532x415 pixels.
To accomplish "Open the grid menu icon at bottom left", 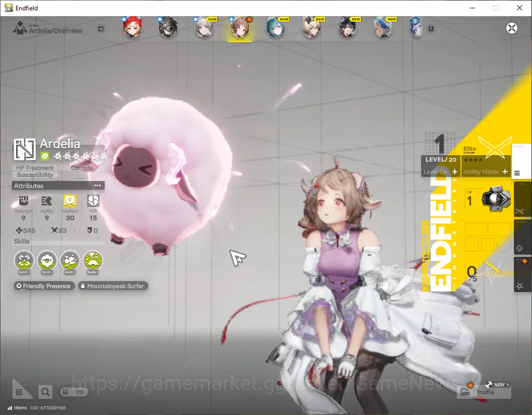I will [19, 392].
